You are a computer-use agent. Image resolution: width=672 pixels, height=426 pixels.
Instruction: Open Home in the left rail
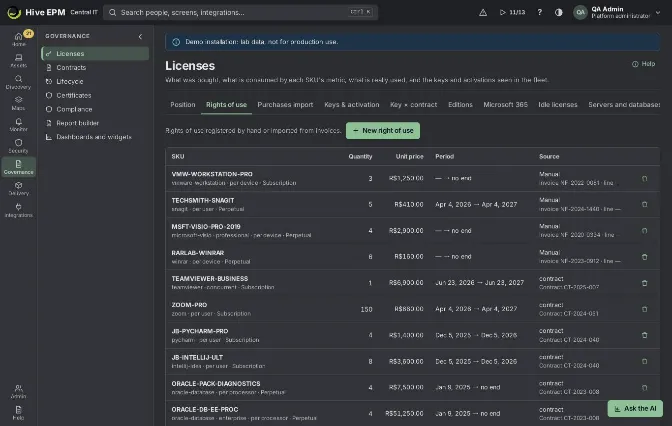pos(18,39)
